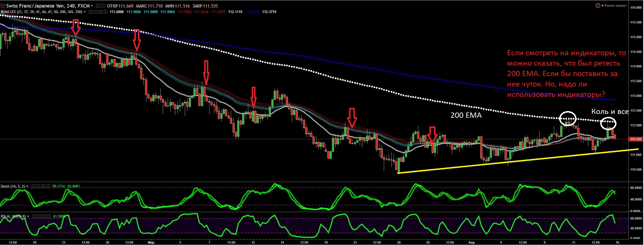Click the 'Апр' month label on time axis
The height and width of the screenshot is (245, 644).
coord(472,242)
